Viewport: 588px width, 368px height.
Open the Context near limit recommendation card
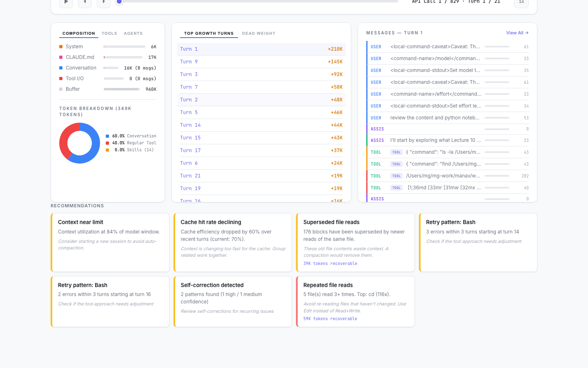[x=110, y=242]
